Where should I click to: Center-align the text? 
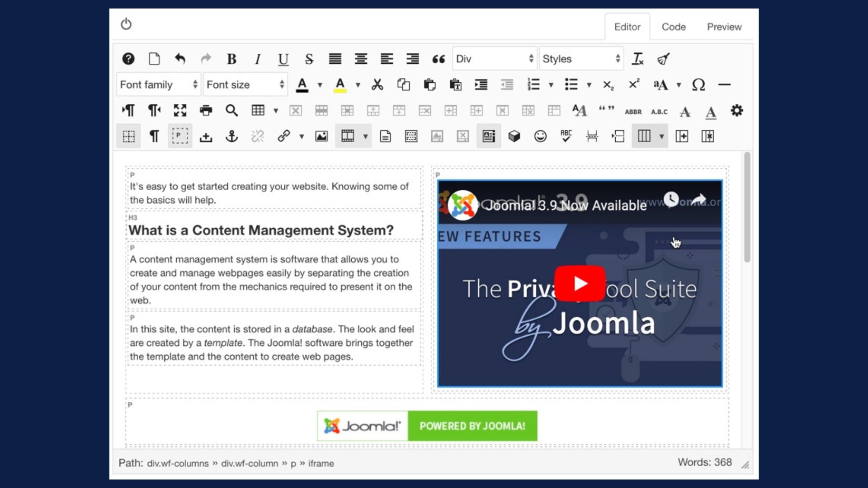pos(361,59)
